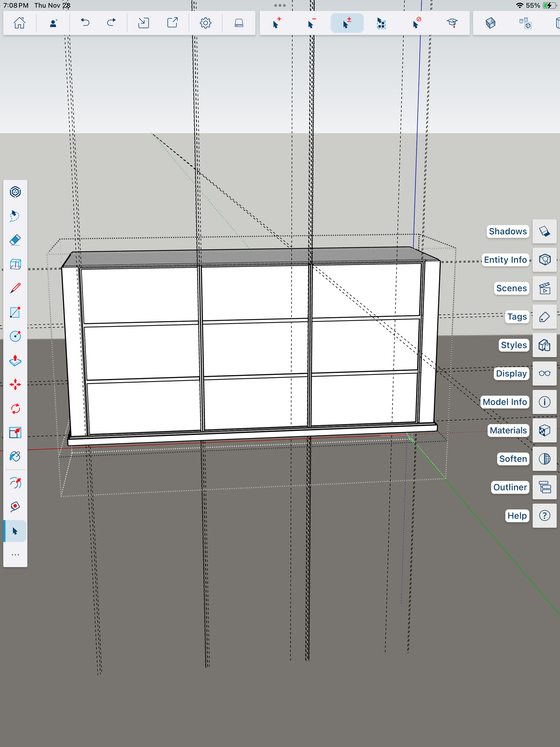Enable subtract-from-selection mode
The image size is (560, 747).
(x=311, y=23)
